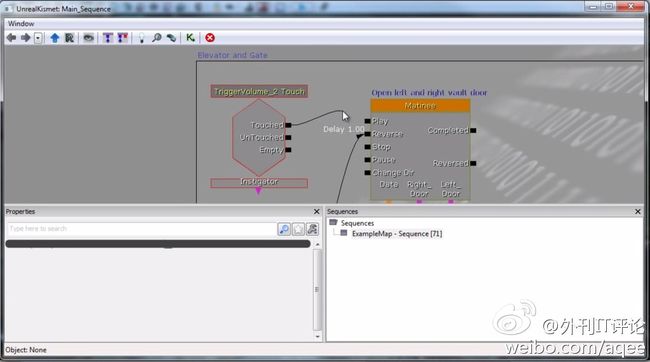This screenshot has width=650, height=362.
Task: Click the Properties scrollbar up arrow
Action: click(318, 244)
